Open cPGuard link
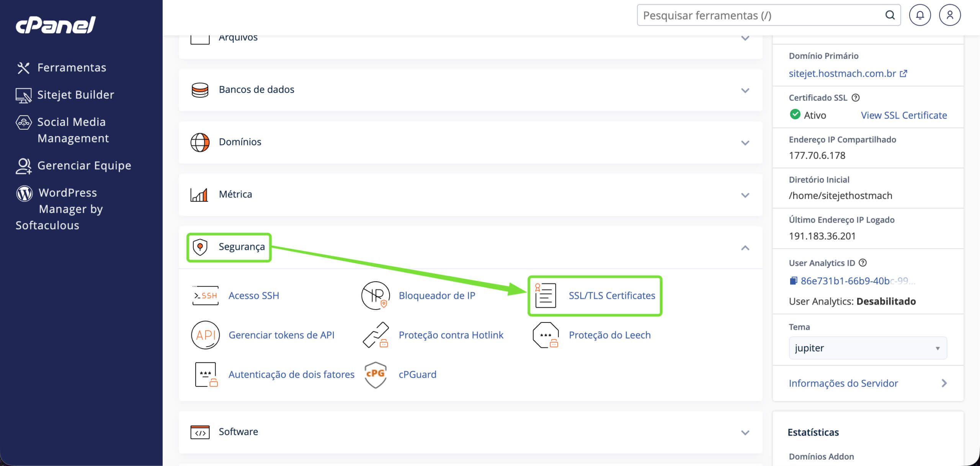980x466 pixels. pos(417,375)
